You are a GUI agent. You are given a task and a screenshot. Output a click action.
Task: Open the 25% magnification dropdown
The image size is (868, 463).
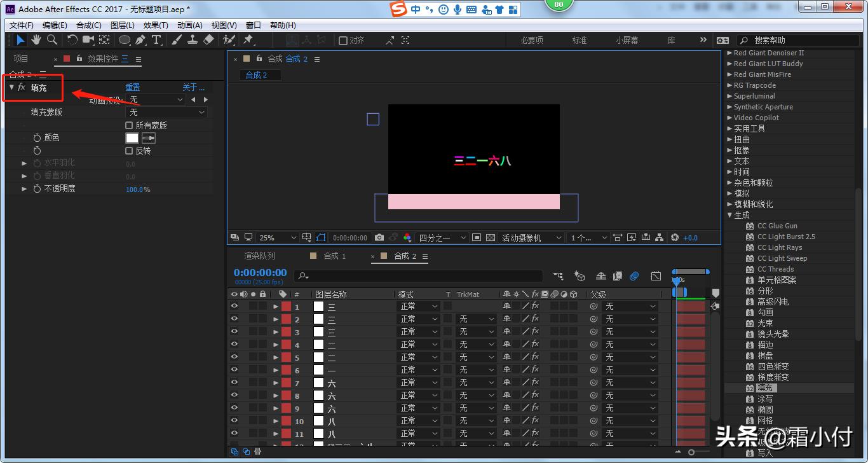(x=278, y=237)
